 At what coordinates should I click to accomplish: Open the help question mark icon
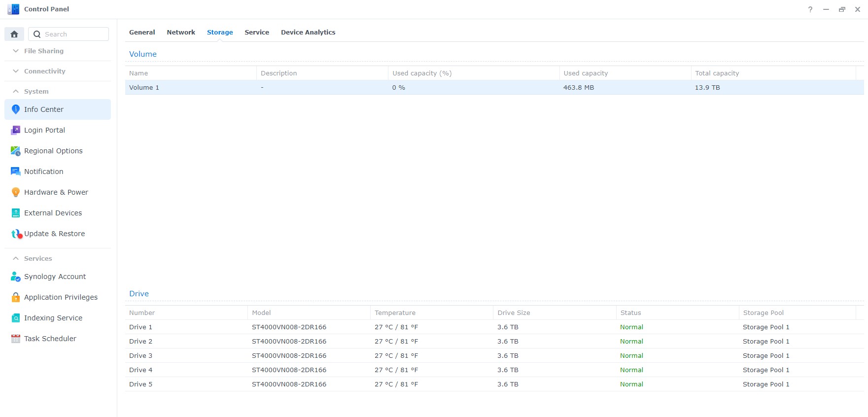pos(810,9)
